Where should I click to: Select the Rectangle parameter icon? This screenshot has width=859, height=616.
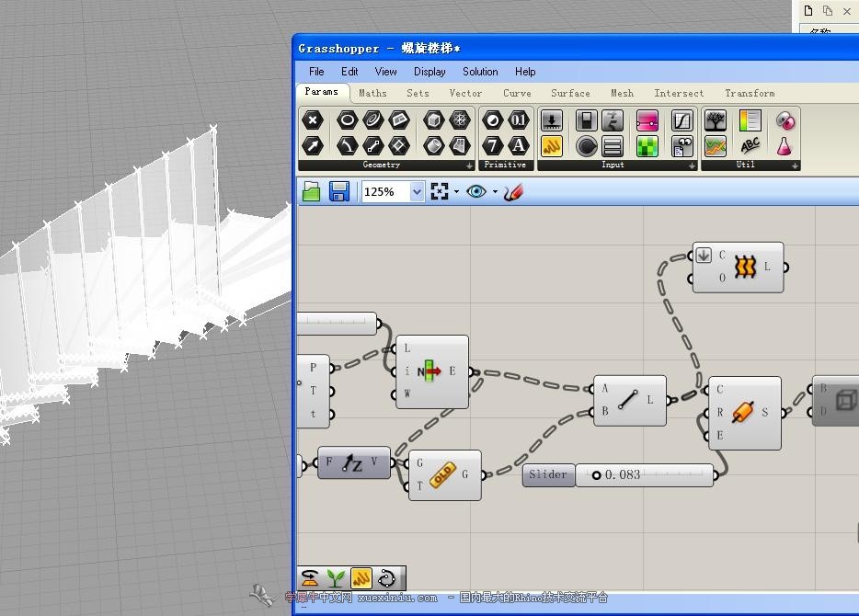399,120
